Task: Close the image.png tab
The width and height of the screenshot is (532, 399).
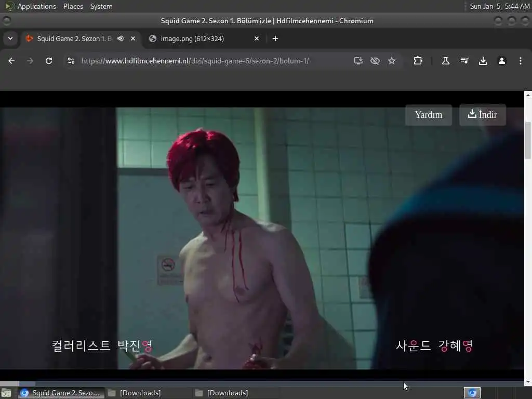Action: [x=257, y=38]
